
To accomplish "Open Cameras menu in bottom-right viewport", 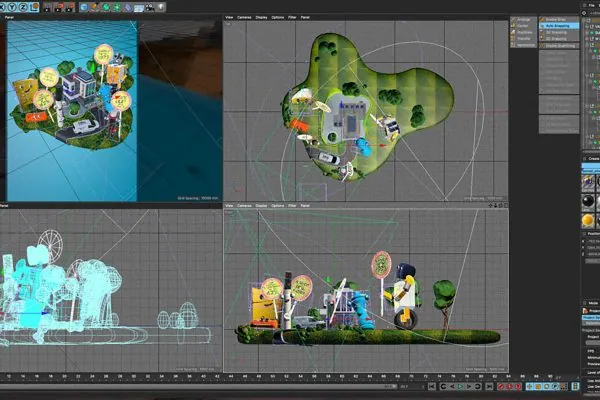I will pyautogui.click(x=244, y=206).
